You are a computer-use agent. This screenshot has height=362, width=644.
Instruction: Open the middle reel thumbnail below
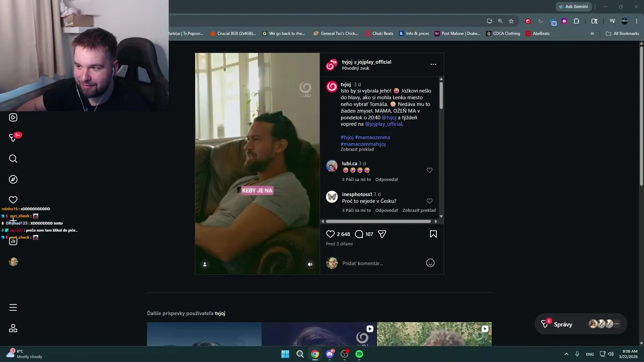pyautogui.click(x=319, y=334)
